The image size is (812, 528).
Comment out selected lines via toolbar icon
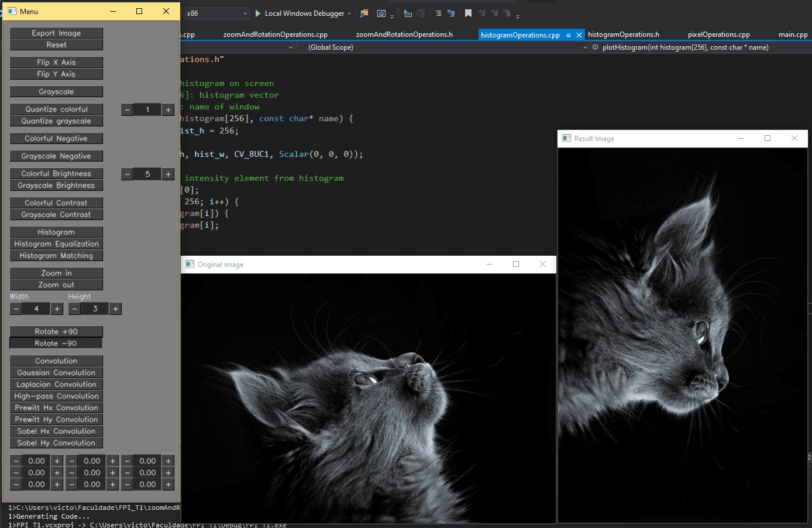tap(438, 13)
